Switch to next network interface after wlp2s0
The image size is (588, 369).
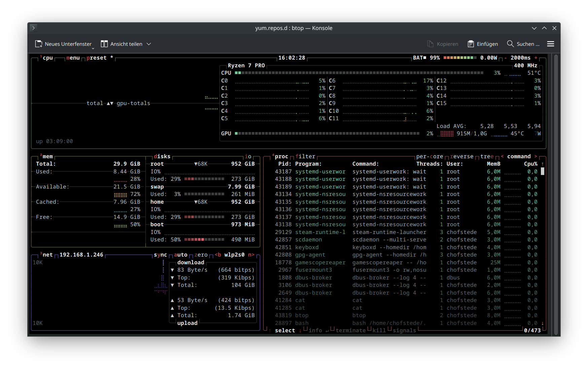[251, 255]
